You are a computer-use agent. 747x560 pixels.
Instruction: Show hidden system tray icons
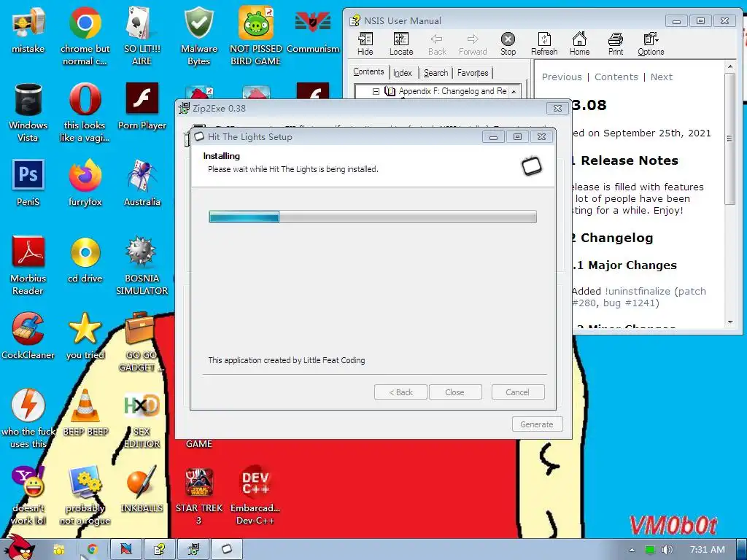click(x=632, y=550)
